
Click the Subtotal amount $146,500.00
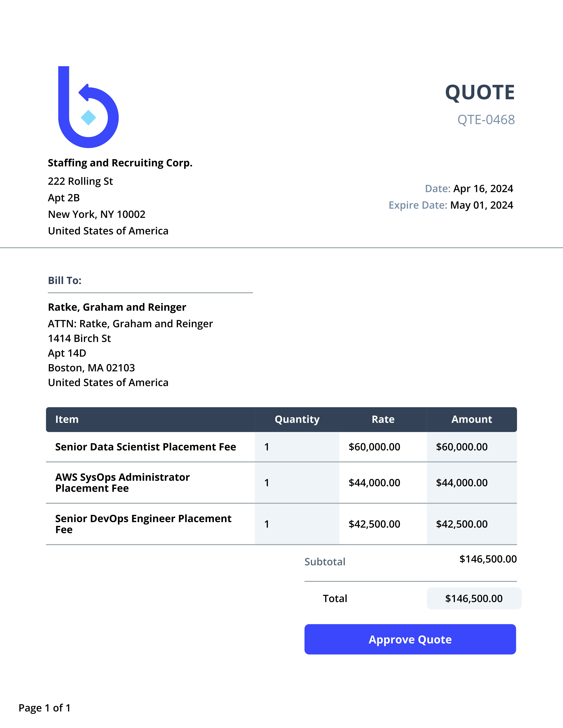tap(488, 559)
